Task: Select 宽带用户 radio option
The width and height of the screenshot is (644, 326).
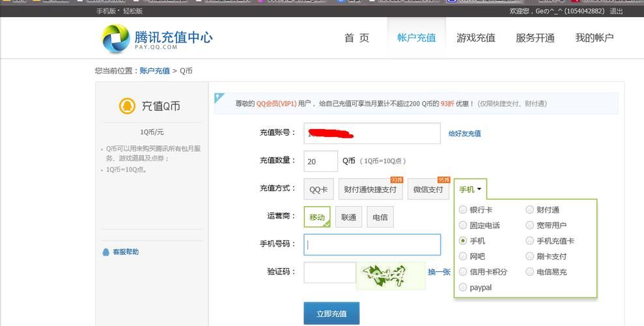Action: click(x=530, y=226)
